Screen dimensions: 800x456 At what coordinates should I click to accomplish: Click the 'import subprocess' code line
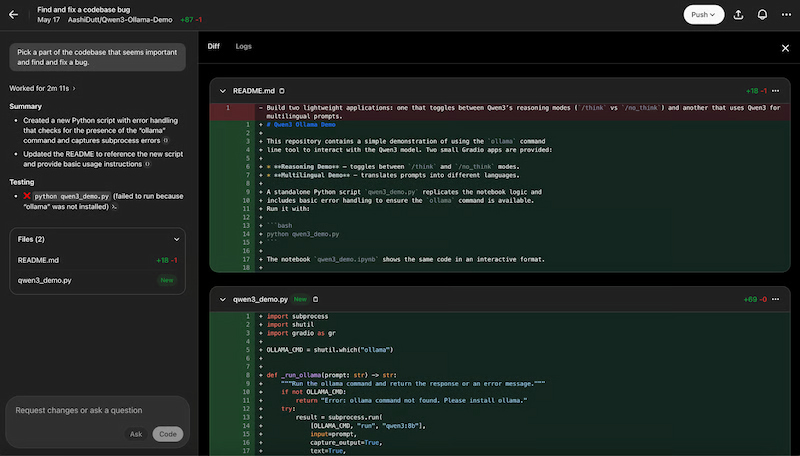(297, 316)
